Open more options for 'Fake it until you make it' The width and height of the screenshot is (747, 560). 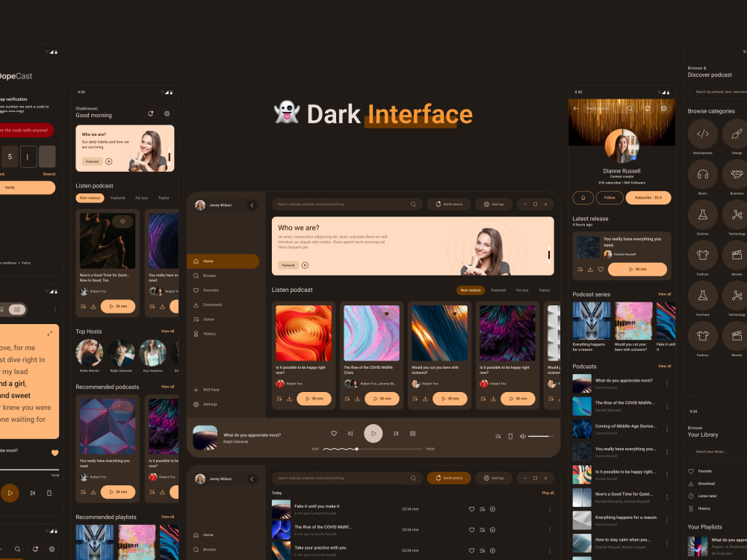(550, 509)
